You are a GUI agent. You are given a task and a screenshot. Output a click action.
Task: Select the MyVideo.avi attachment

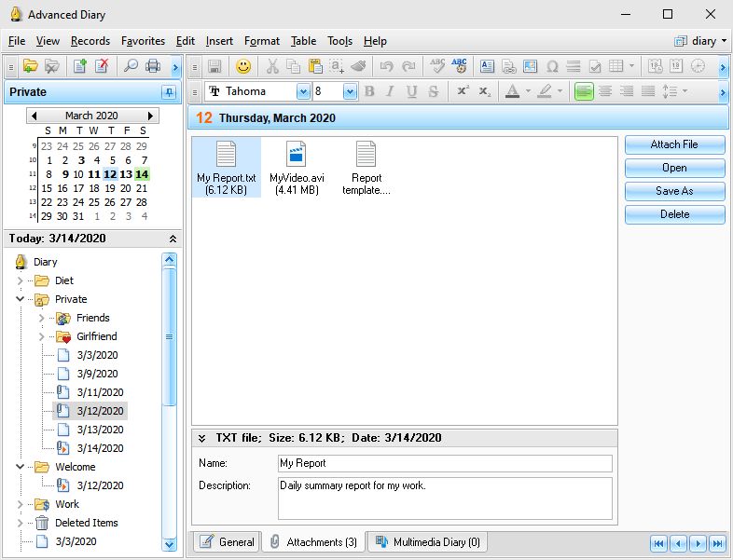click(x=297, y=168)
